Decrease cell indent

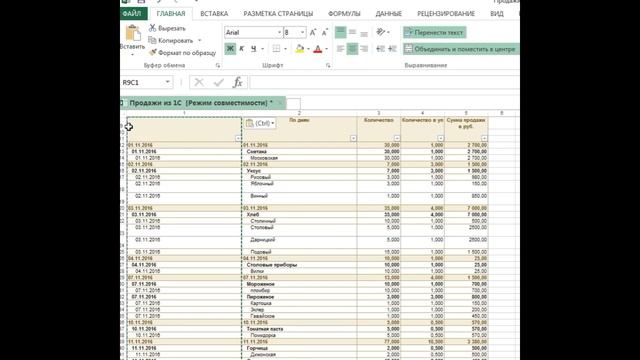[x=380, y=49]
